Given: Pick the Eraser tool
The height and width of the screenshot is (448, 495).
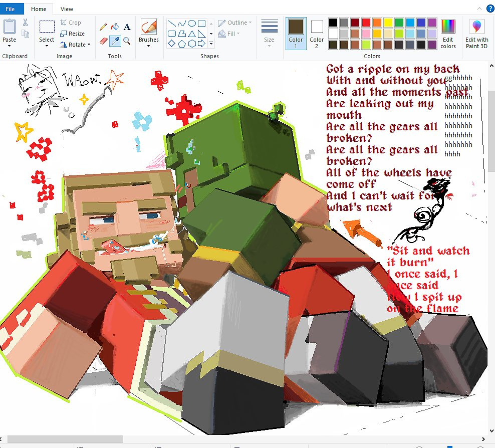Looking at the screenshot, I should click(103, 41).
